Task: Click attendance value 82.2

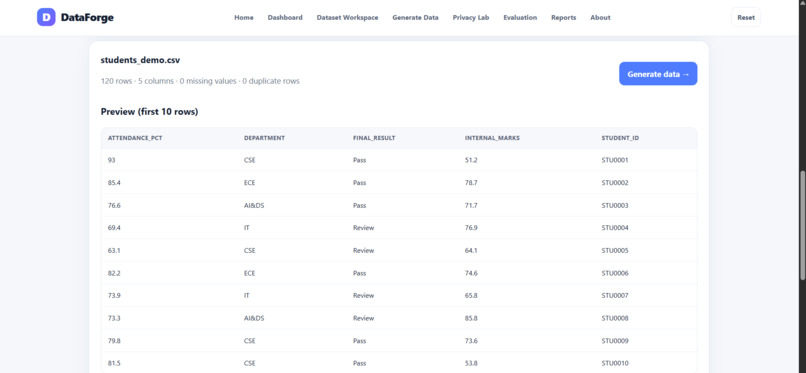Action: point(114,273)
